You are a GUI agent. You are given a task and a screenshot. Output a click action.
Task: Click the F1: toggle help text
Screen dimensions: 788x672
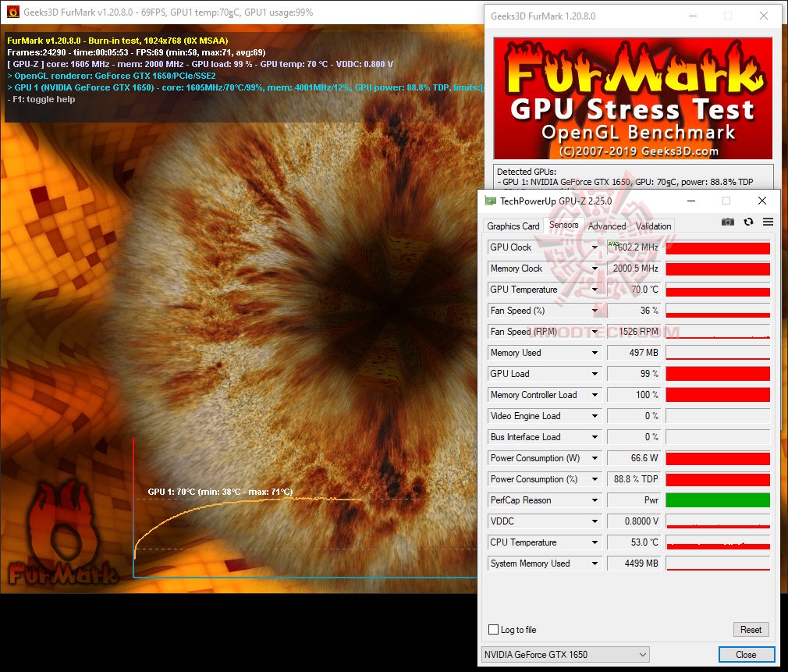pyautogui.click(x=41, y=100)
